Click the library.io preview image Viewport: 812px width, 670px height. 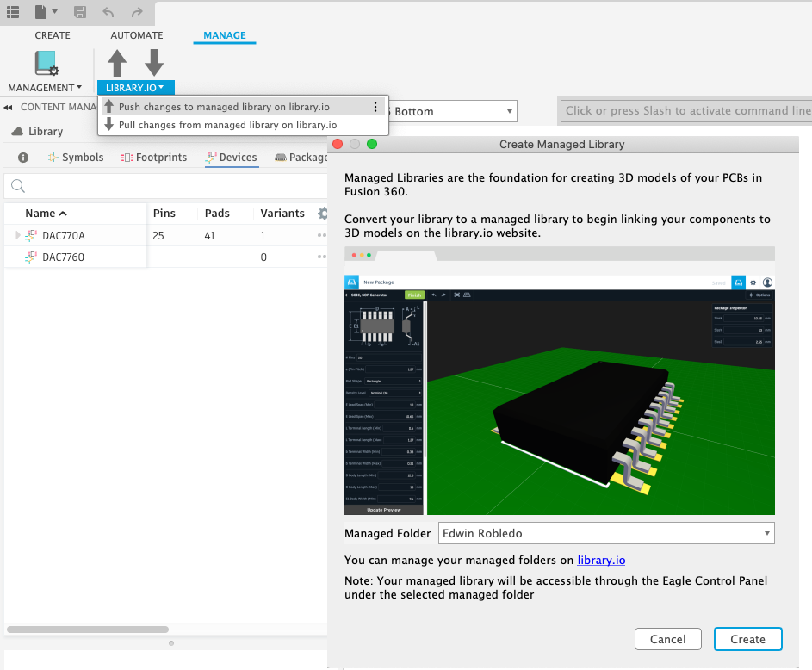pyautogui.click(x=560, y=381)
